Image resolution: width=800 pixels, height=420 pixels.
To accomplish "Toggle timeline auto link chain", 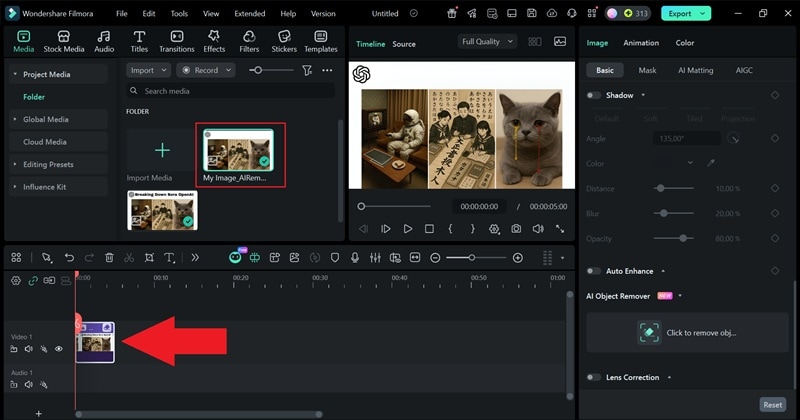I will [x=33, y=281].
